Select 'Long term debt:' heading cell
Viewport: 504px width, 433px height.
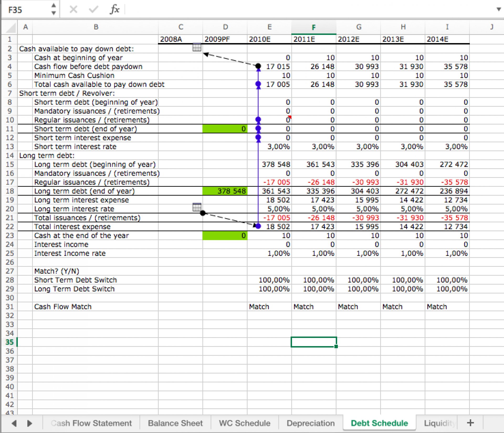point(47,156)
